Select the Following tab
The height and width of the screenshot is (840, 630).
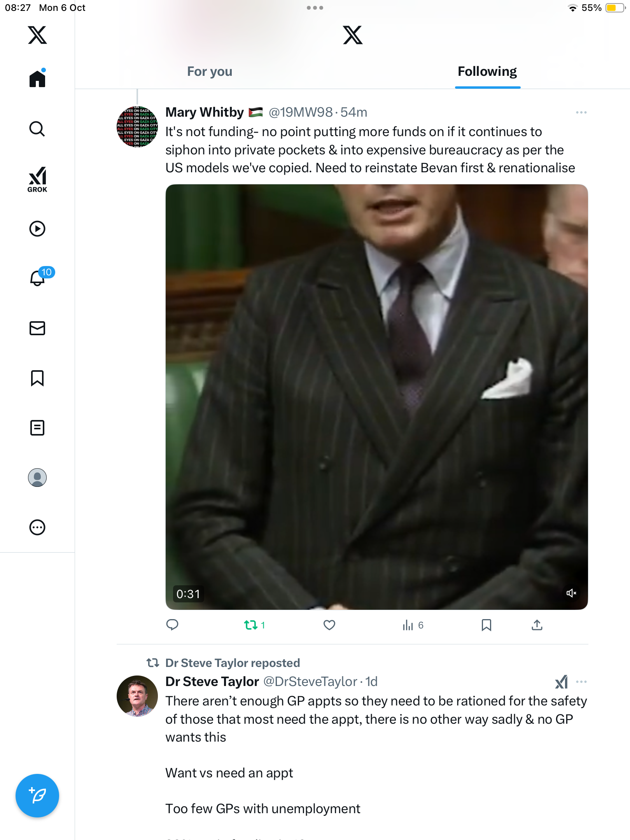tap(487, 72)
